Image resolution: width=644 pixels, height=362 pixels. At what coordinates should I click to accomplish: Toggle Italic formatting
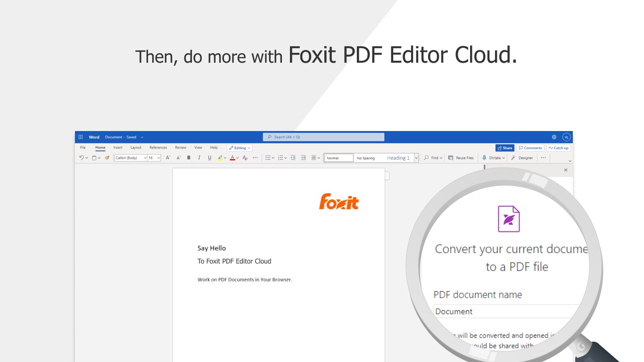coord(199,158)
